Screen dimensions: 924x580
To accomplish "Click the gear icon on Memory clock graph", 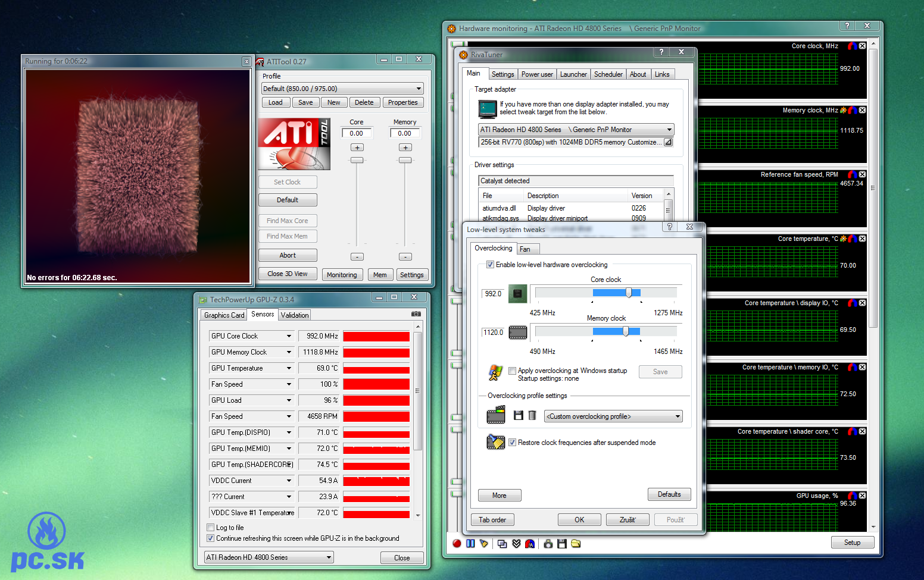I will 843,110.
